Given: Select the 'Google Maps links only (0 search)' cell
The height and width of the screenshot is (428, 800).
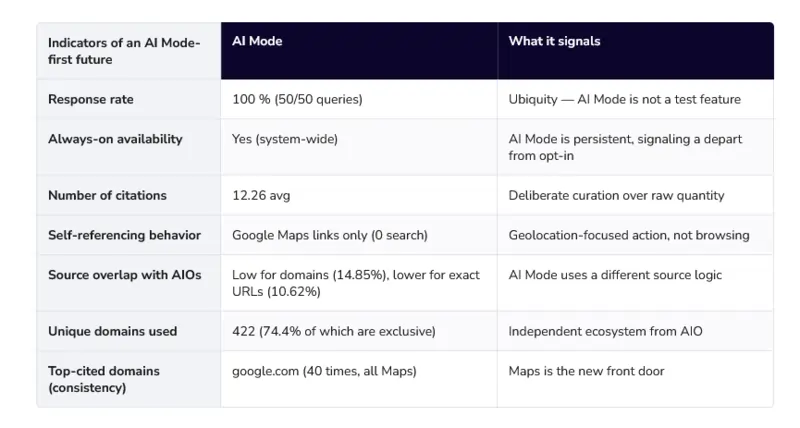Looking at the screenshot, I should (359, 235).
